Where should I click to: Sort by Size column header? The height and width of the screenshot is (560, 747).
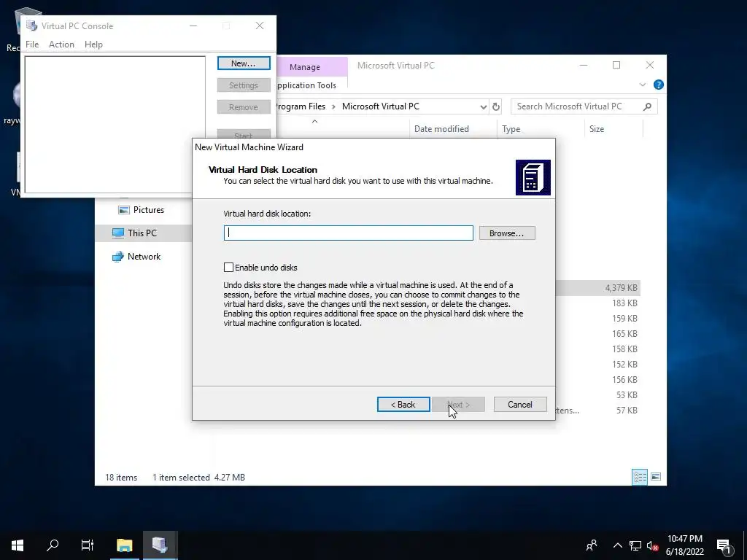click(x=597, y=129)
